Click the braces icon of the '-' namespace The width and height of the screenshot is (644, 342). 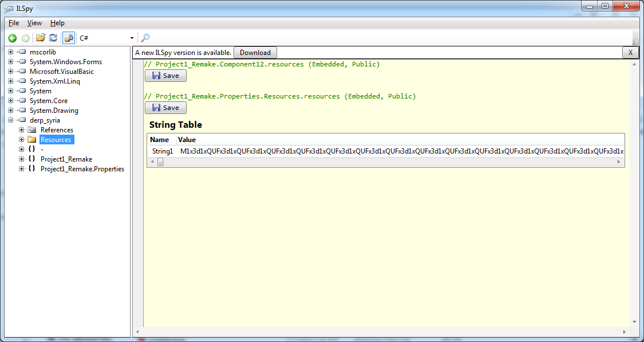[x=31, y=149]
